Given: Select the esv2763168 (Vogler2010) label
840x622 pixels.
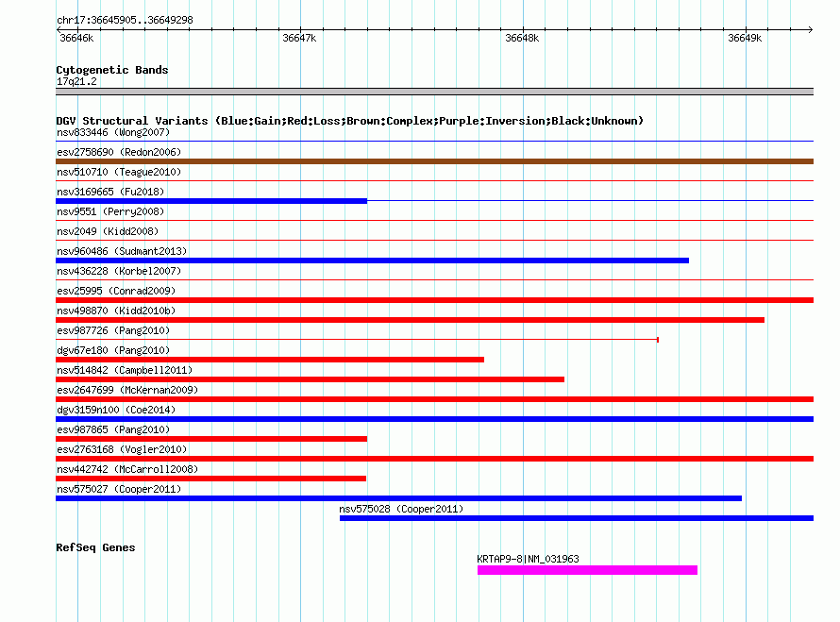Looking at the screenshot, I should tap(122, 449).
